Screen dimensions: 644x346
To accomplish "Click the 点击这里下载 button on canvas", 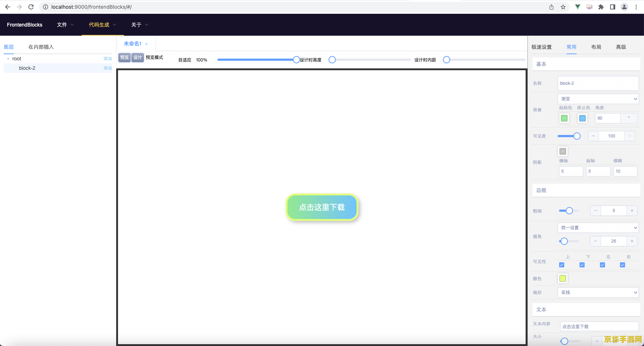I will pos(322,207).
